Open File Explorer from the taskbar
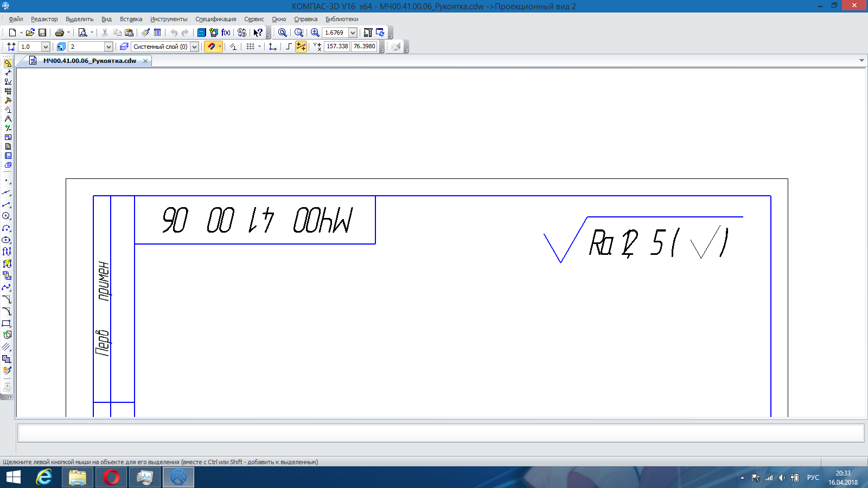 pyautogui.click(x=77, y=477)
